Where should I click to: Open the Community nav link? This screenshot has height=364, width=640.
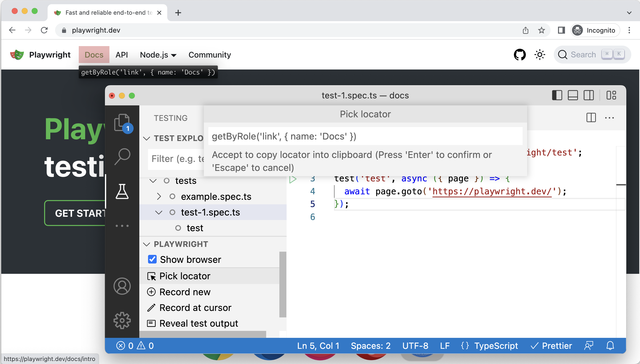point(210,55)
